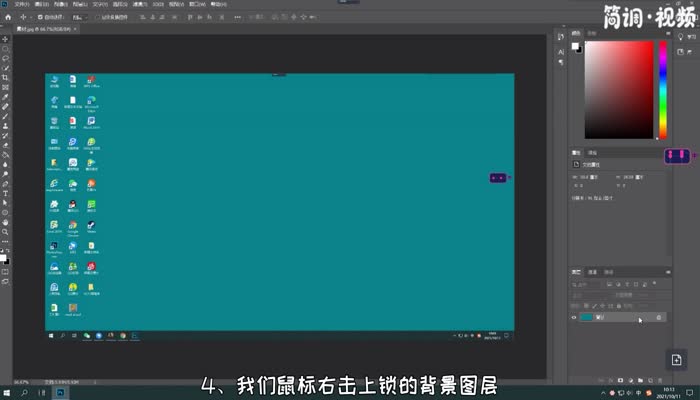Select the Pen tool
Image resolution: width=700 pixels, height=400 pixels.
pos(5,184)
